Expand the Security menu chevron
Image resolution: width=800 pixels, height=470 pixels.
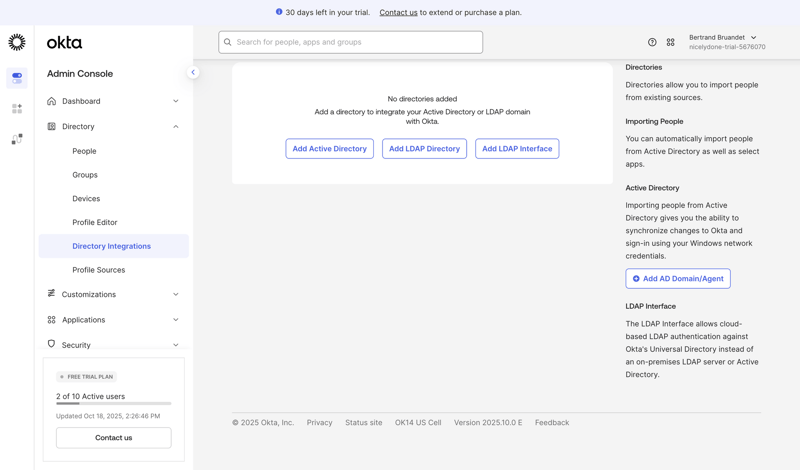click(x=176, y=345)
